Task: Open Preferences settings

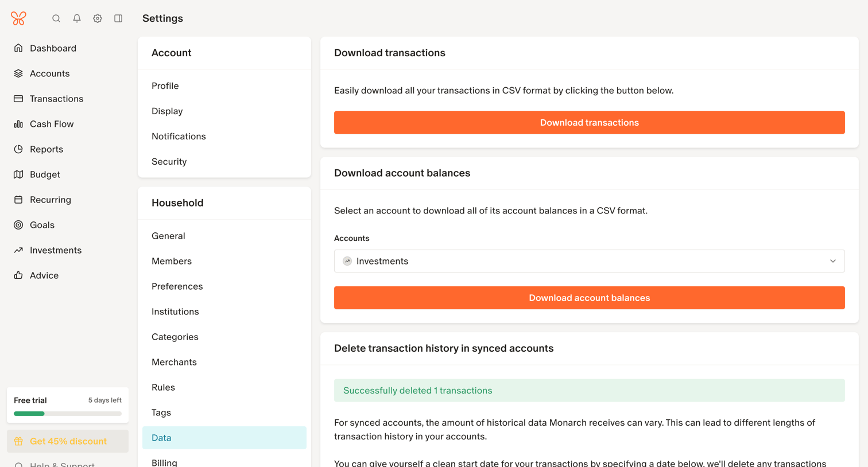Action: click(x=224, y=286)
